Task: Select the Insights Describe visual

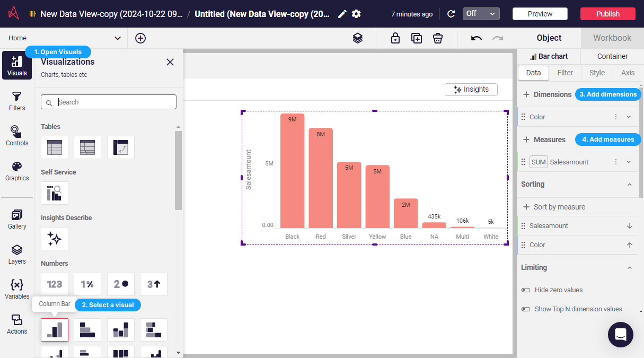Action: (55, 239)
